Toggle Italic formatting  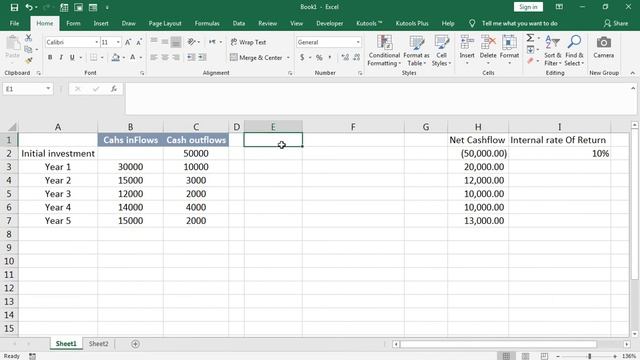pos(61,58)
